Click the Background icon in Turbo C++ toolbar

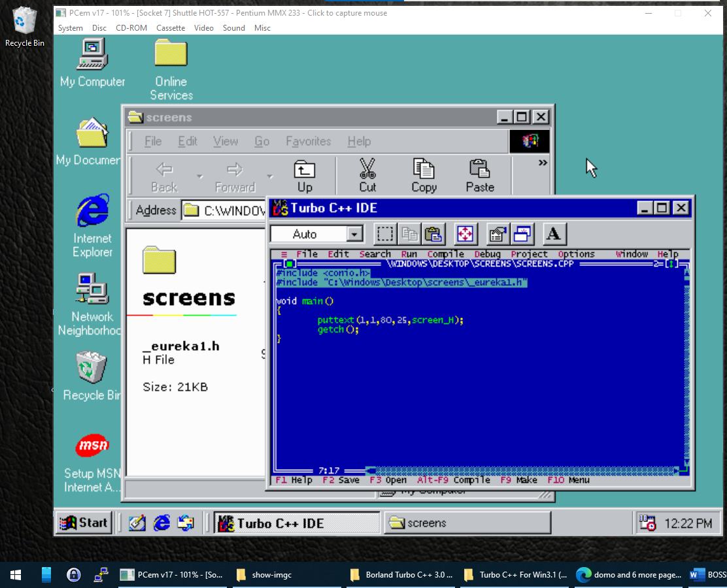[x=522, y=234]
